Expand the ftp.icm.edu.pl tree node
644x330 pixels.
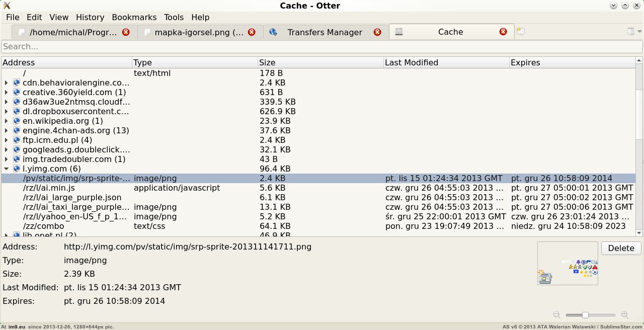[6, 140]
